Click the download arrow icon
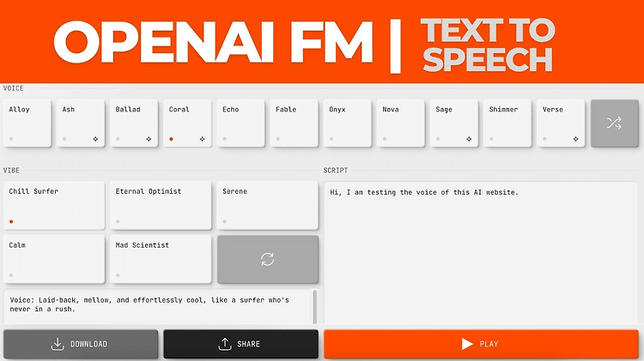This screenshot has height=361, width=644. pos(58,344)
